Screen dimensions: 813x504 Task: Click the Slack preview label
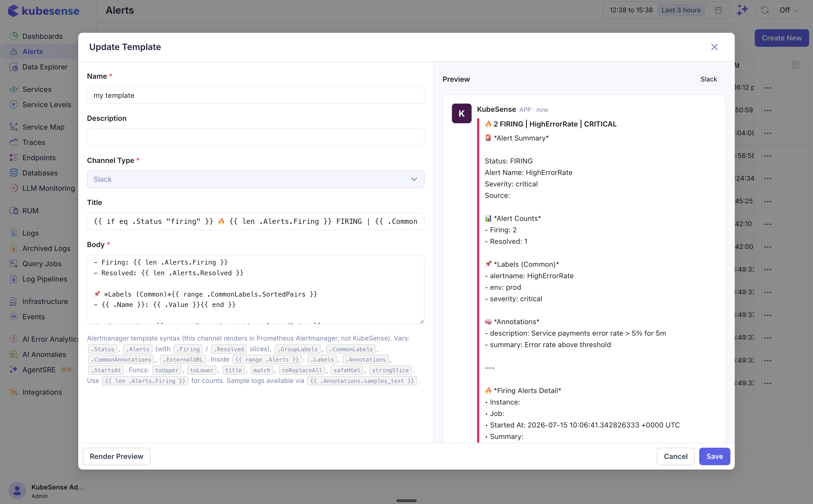708,79
